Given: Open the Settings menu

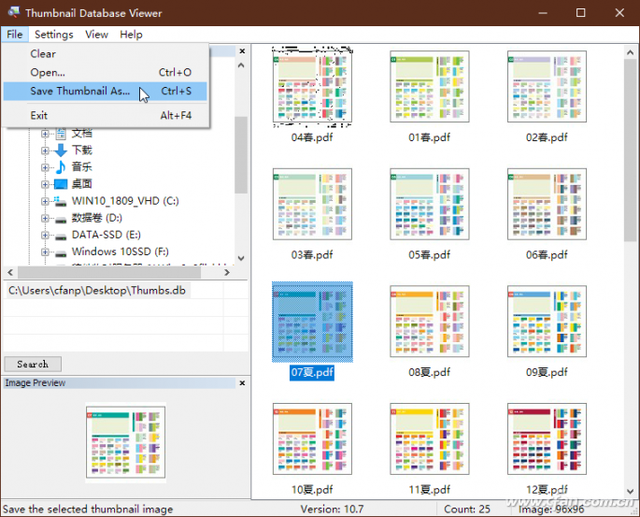Looking at the screenshot, I should [x=54, y=35].
